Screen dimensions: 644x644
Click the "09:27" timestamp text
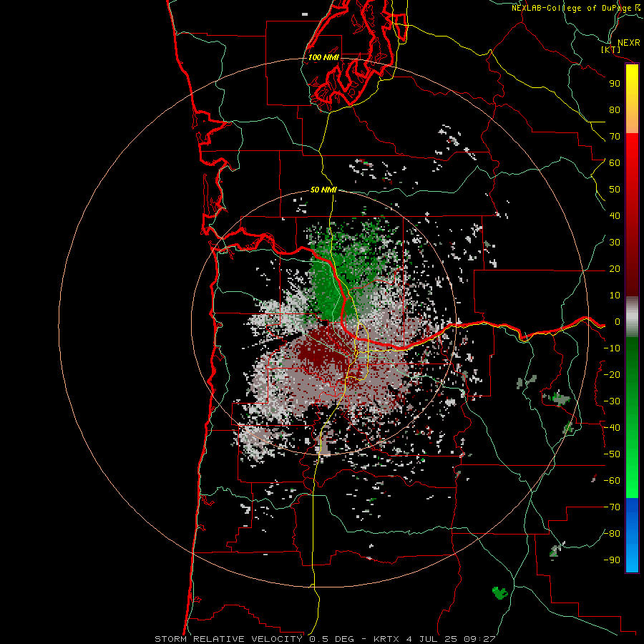coord(479,639)
